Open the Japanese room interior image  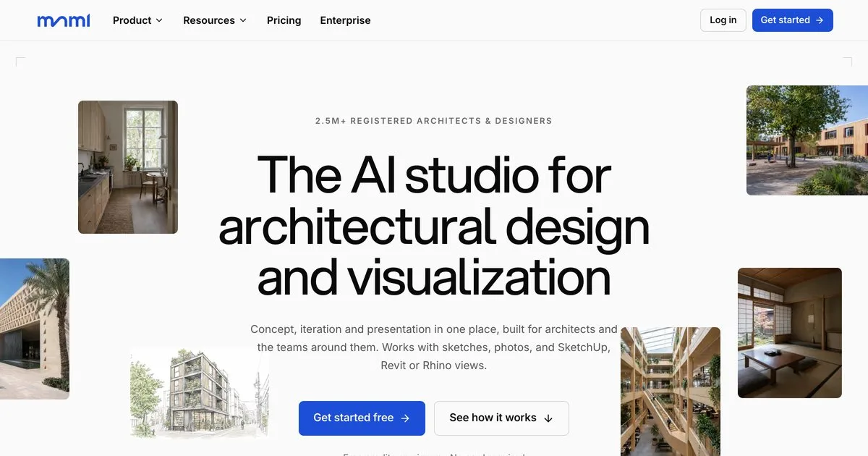[x=790, y=333]
